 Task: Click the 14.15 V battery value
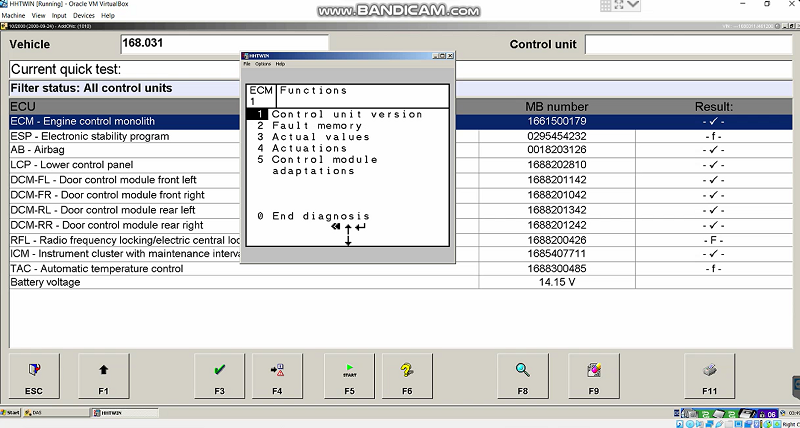557,282
